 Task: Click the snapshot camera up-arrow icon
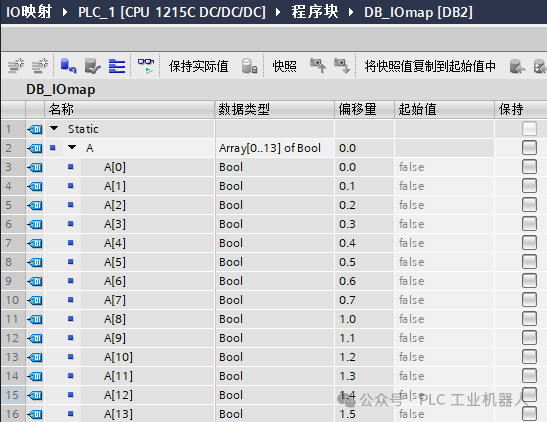tap(318, 66)
